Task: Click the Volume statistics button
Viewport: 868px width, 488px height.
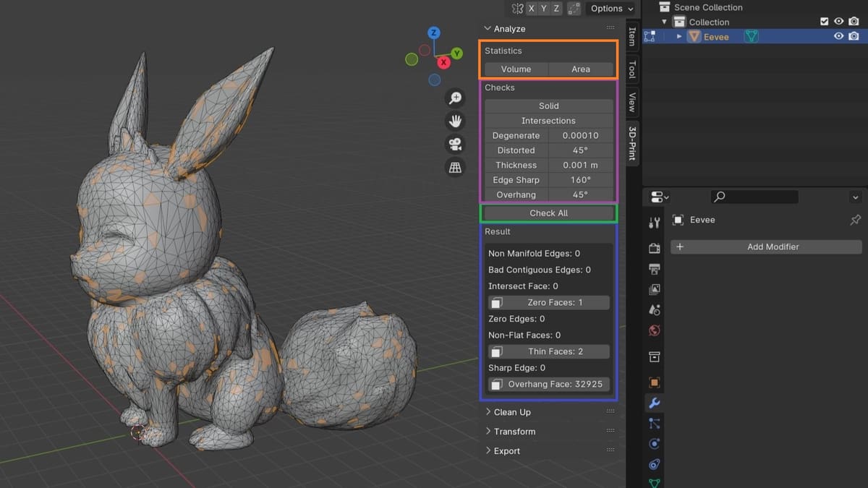Action: click(x=516, y=69)
